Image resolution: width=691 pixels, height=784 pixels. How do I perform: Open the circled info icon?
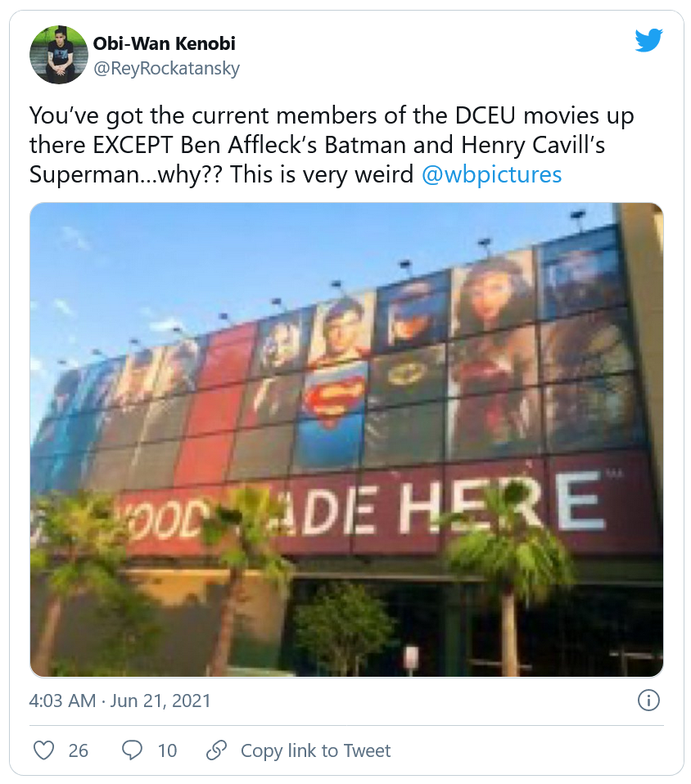click(x=648, y=701)
